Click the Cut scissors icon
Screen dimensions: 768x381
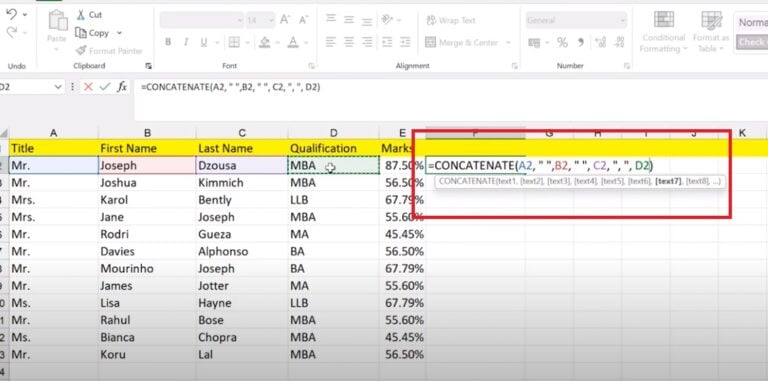(x=81, y=15)
